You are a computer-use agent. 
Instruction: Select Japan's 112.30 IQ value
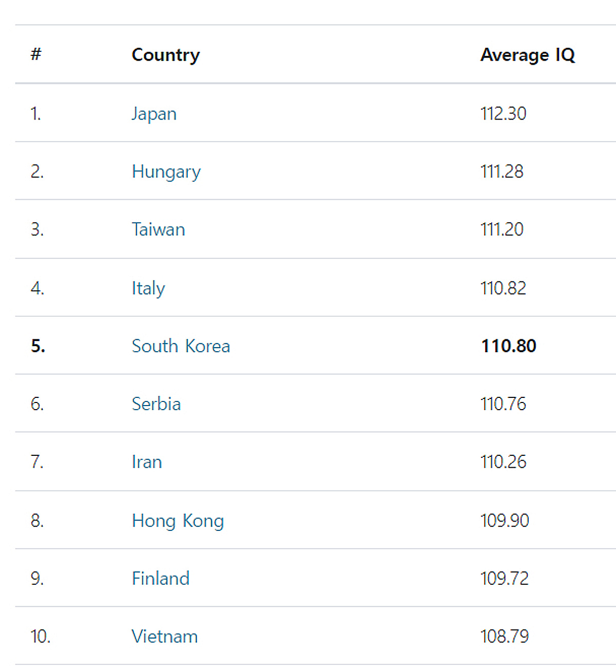503,113
